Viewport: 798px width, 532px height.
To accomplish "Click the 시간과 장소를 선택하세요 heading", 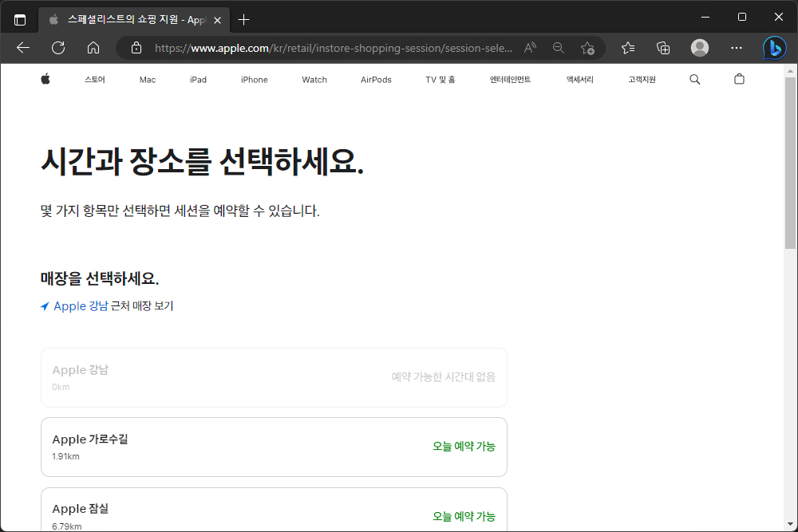I will click(x=202, y=162).
